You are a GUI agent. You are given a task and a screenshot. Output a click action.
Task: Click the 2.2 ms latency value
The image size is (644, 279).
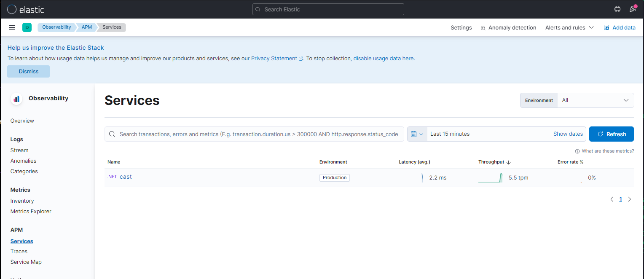[x=437, y=178]
